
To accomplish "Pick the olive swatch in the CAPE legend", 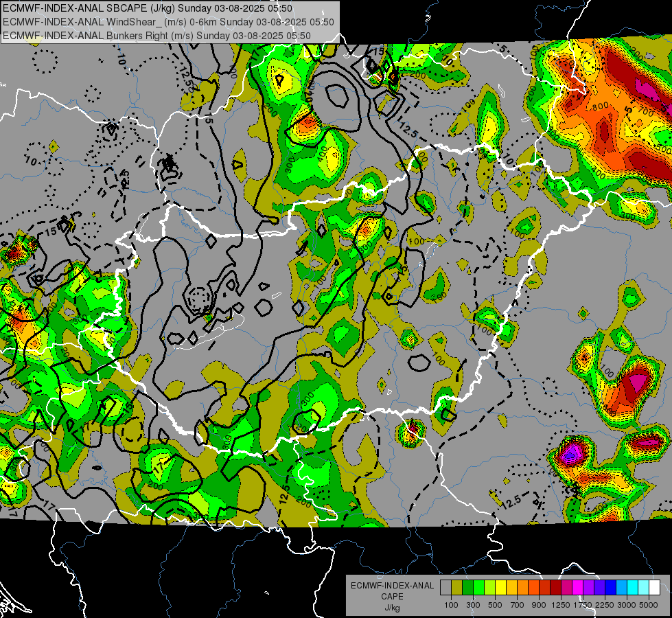I will (457, 588).
